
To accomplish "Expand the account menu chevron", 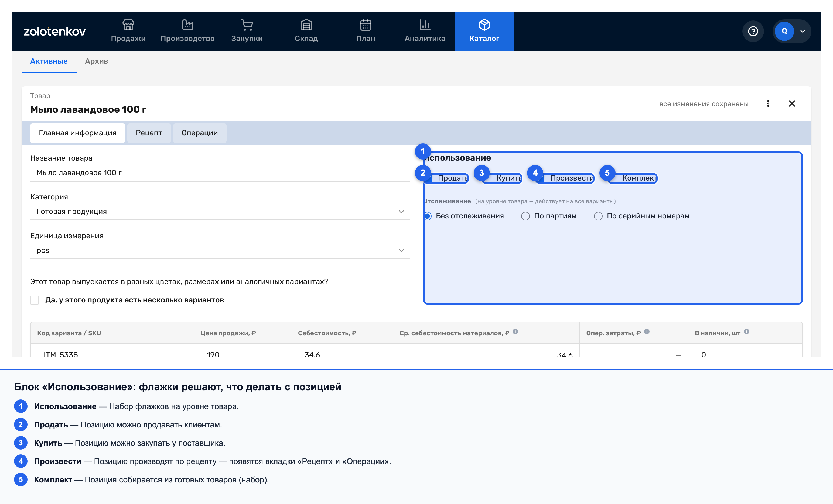I will pos(803,32).
